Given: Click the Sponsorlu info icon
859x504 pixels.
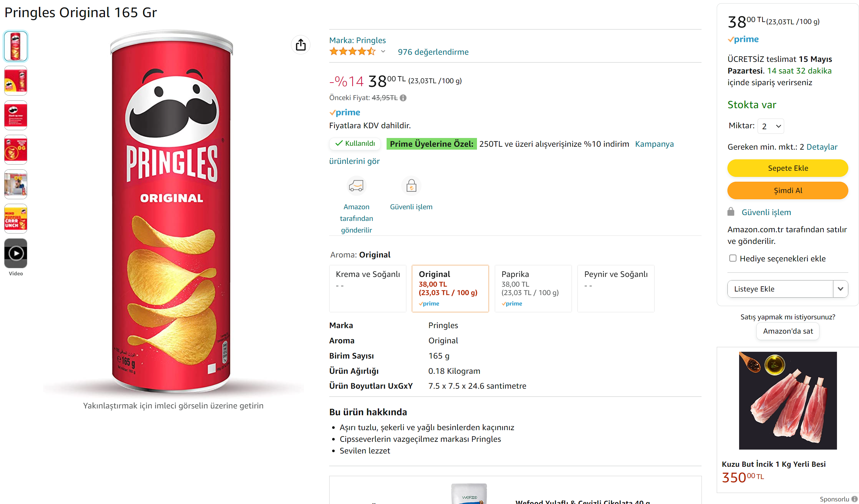Looking at the screenshot, I should click(854, 499).
